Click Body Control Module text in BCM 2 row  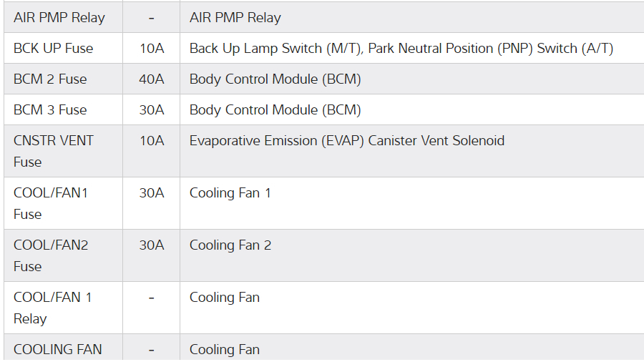(x=275, y=79)
